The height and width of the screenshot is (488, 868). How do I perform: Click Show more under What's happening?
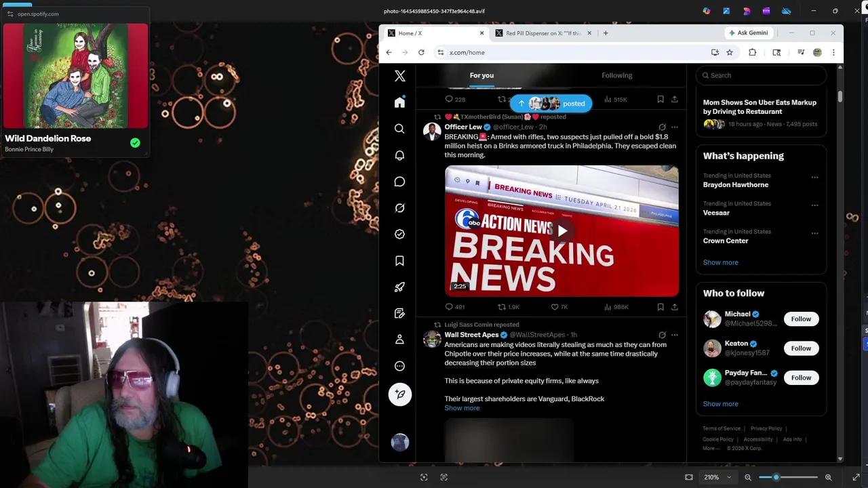click(720, 262)
